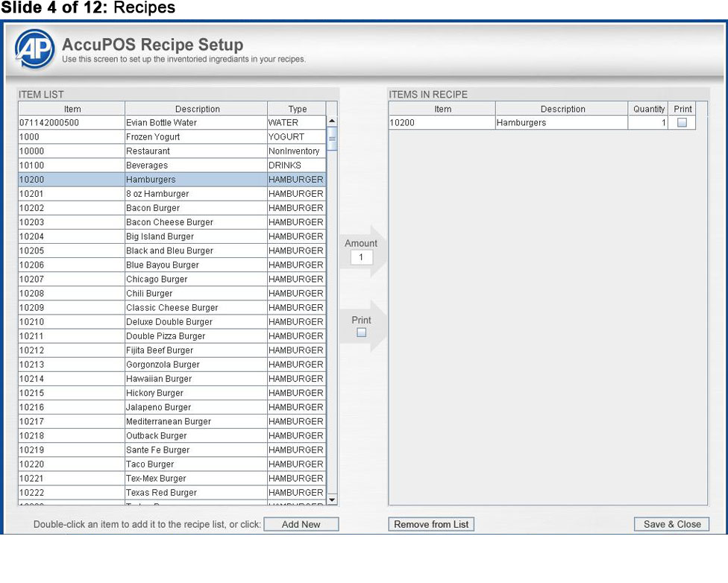The image size is (728, 583).
Task: Select the Bacon Burger item
Action: [x=172, y=208]
